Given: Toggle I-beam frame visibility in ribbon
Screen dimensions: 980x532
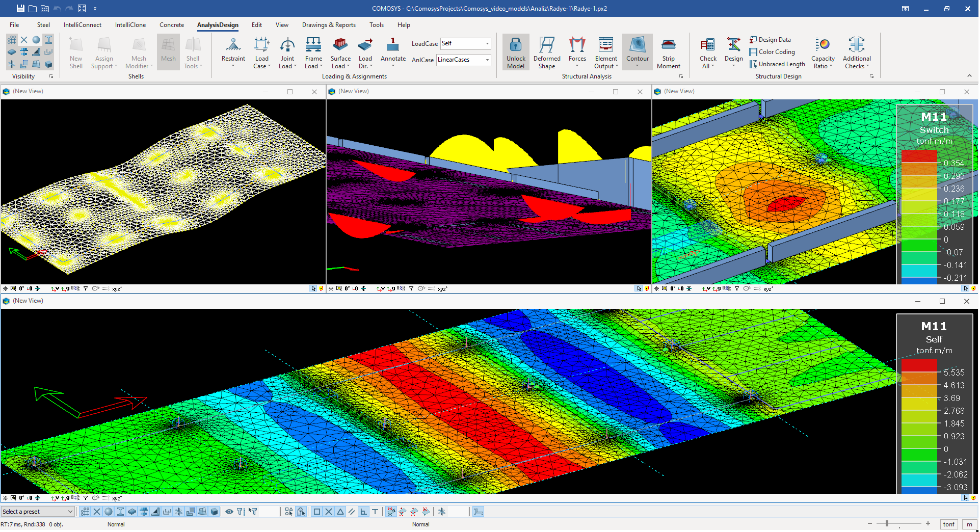Looking at the screenshot, I should point(48,40).
